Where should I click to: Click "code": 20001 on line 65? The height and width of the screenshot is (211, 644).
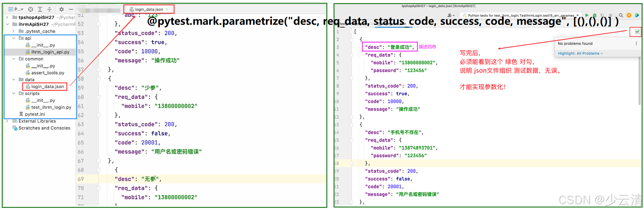(x=138, y=143)
